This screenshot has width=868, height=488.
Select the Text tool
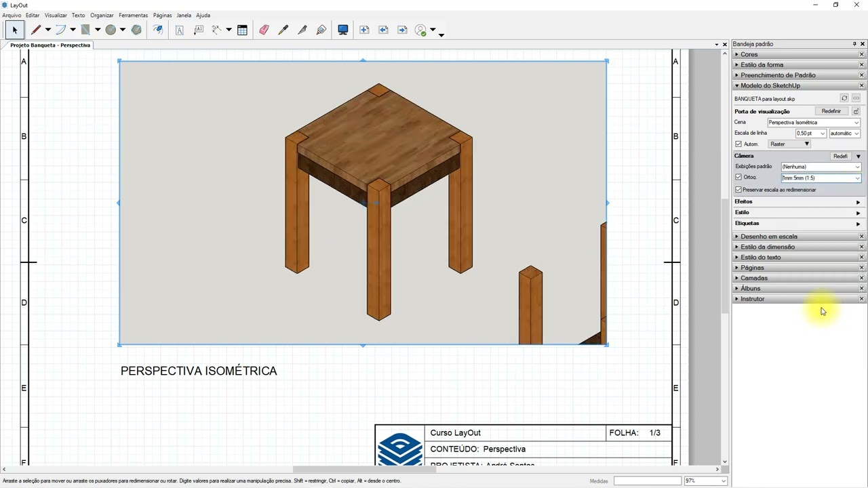tap(180, 30)
